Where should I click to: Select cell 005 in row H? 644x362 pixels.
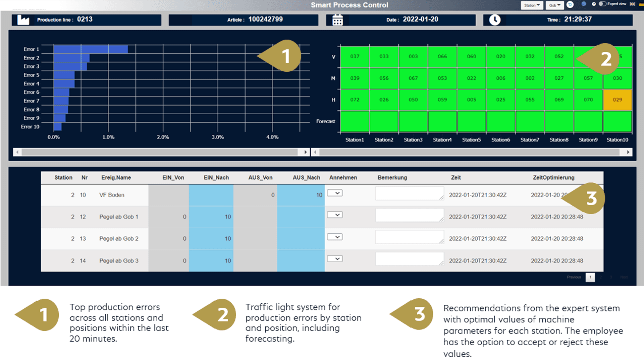pyautogui.click(x=472, y=100)
